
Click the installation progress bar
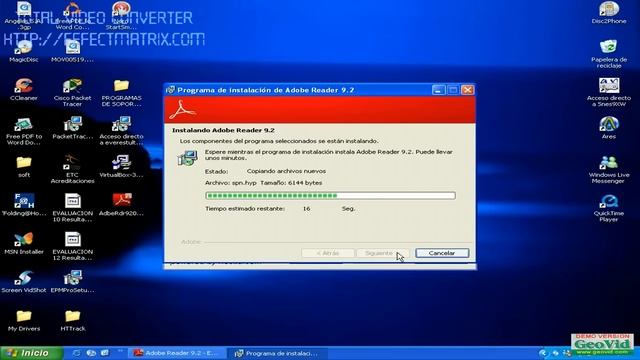pos(330,196)
